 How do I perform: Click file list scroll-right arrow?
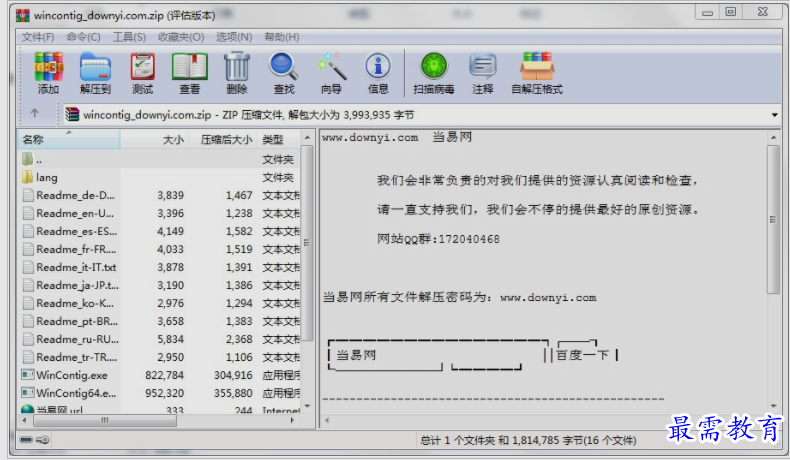tap(292, 420)
